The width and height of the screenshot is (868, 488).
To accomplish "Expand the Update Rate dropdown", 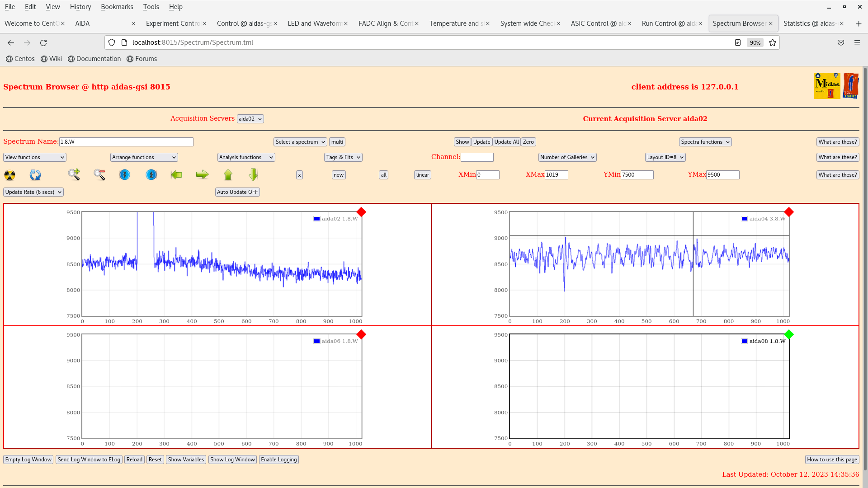I will tap(33, 192).
